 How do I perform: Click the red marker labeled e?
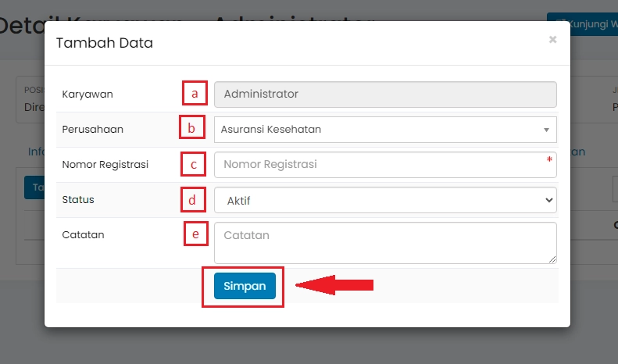[x=196, y=234]
